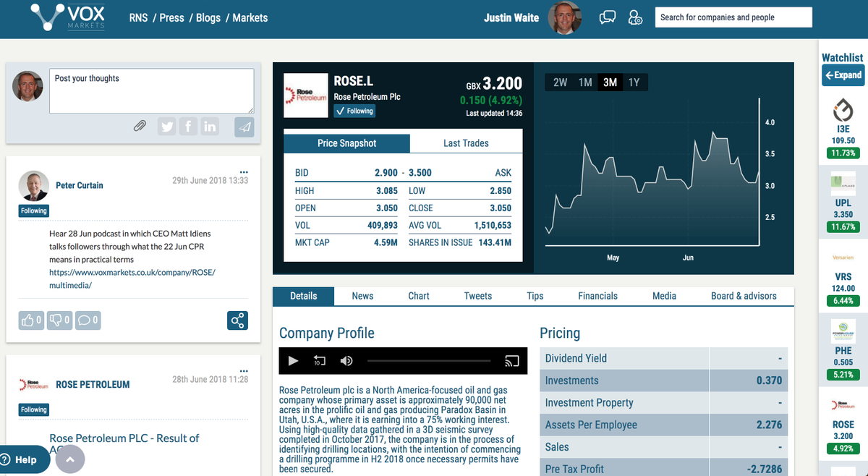Send the post with the paper plane icon
The image size is (868, 476).
[x=244, y=127]
